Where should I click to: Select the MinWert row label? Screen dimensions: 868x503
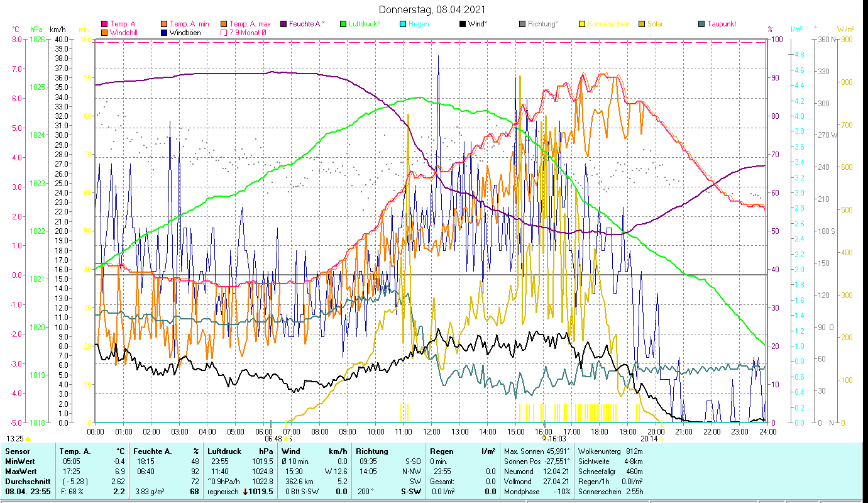pos(21,462)
